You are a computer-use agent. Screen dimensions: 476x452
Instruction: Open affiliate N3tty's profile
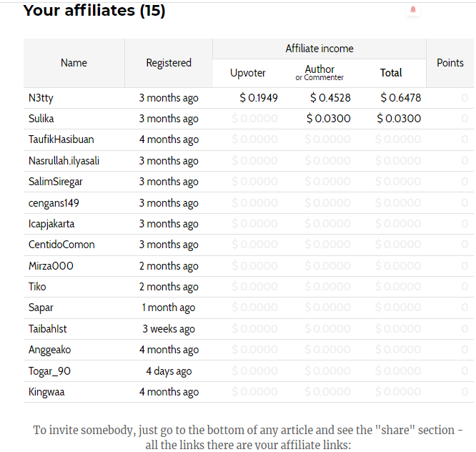(41, 98)
